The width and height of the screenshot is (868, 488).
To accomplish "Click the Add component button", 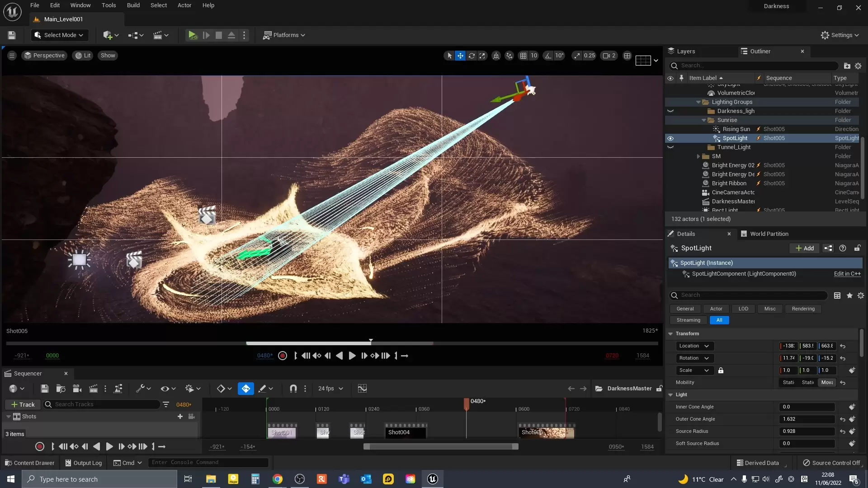I will pyautogui.click(x=804, y=248).
